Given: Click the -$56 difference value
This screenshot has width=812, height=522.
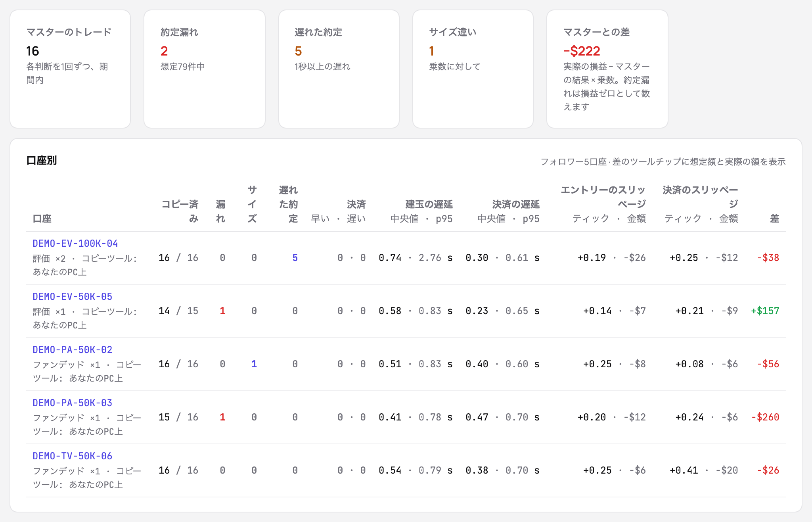Looking at the screenshot, I should (x=768, y=364).
